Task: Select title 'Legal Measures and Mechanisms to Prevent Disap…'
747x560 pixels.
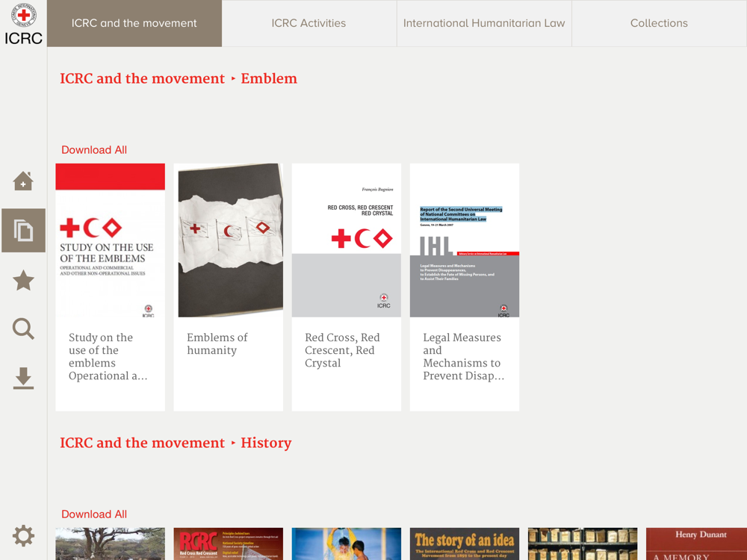Action: click(x=463, y=357)
